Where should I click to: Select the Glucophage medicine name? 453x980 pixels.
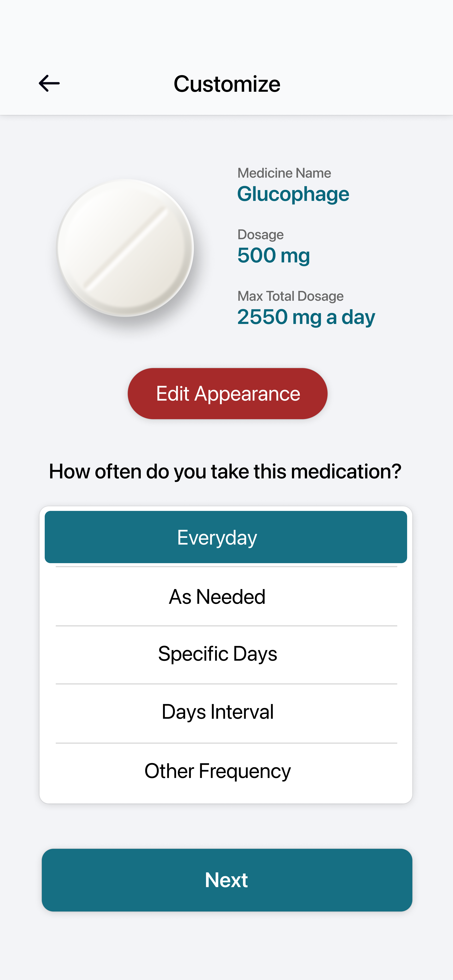tap(293, 194)
